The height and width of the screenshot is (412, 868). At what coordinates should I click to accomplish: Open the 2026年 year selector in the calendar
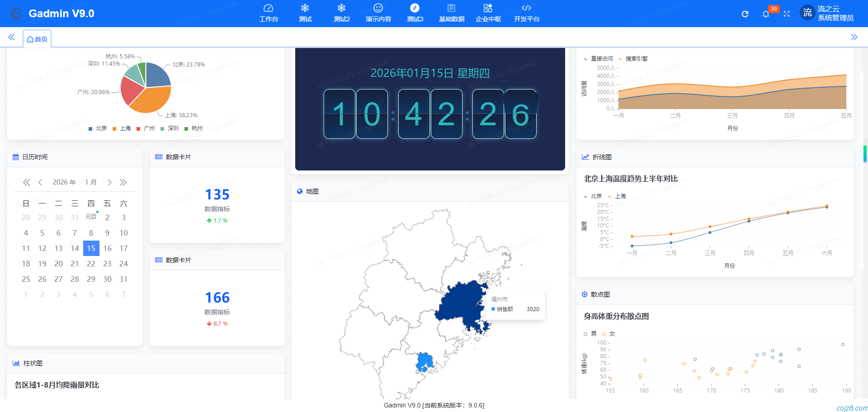pyautogui.click(x=64, y=182)
